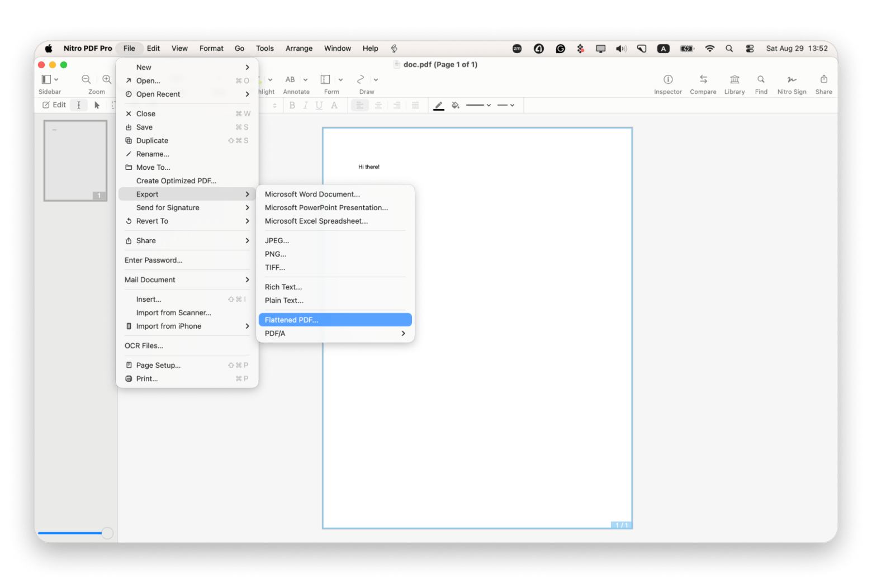This screenshot has height=588, width=872.
Task: Export as PNG image
Action: 335,254
